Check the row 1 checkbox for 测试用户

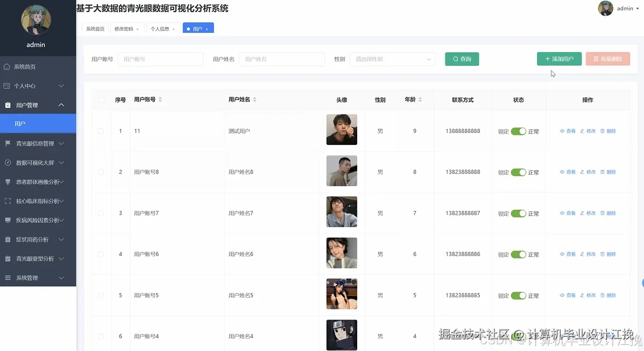pos(100,131)
